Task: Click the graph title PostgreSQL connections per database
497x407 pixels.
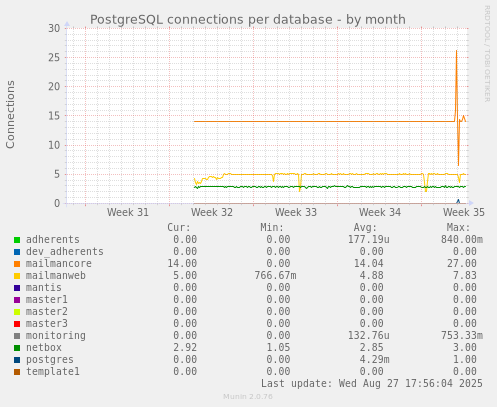Action: tap(248, 20)
